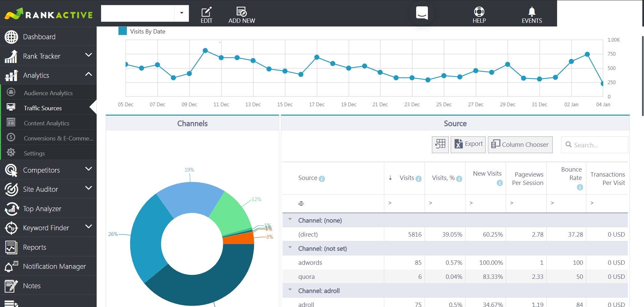Click the ADD NEW icon
The height and width of the screenshot is (307, 644).
pos(242,12)
